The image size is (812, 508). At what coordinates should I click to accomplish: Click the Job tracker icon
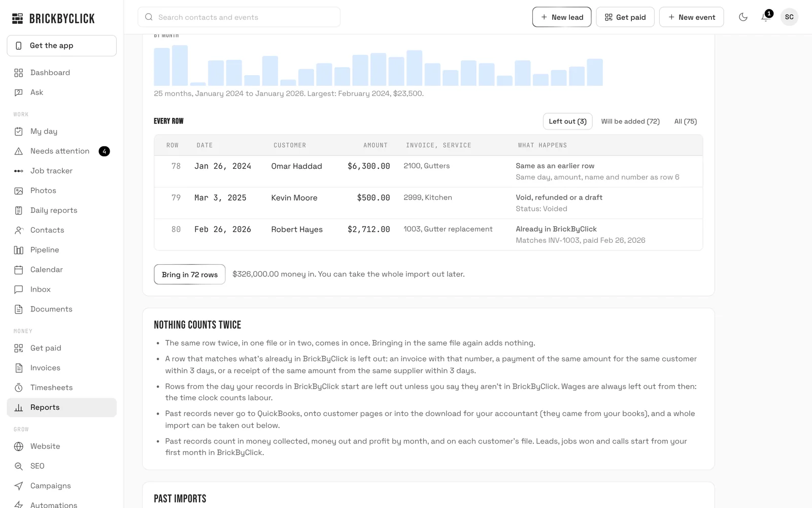(19, 171)
